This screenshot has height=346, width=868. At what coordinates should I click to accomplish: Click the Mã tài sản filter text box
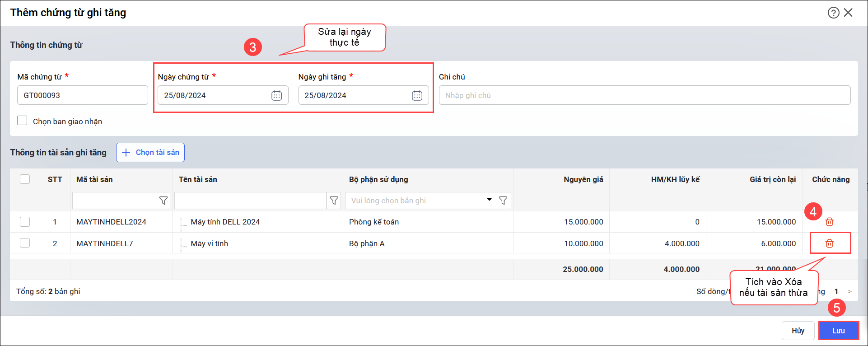[x=114, y=201]
